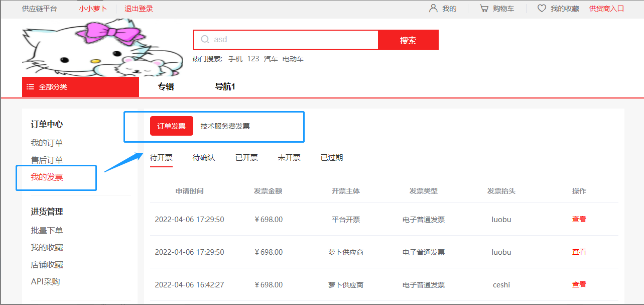Click the user profile icon beside 我的

[433, 9]
